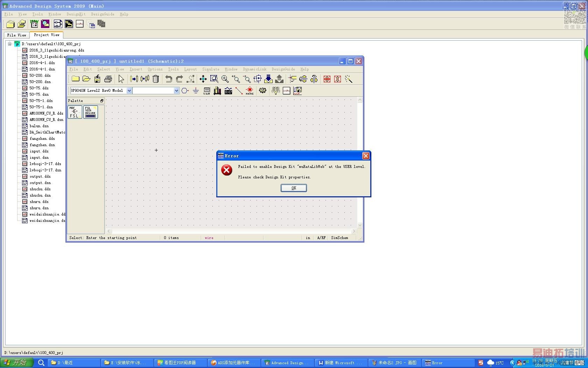Click the wire NAME label icon
The width and height of the screenshot is (588, 368).
250,91
